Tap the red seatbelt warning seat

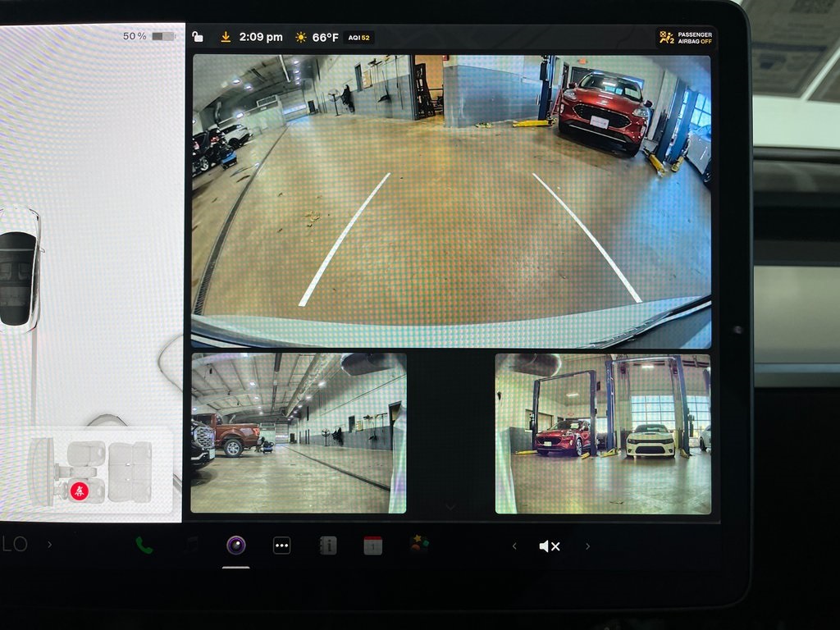[80, 491]
